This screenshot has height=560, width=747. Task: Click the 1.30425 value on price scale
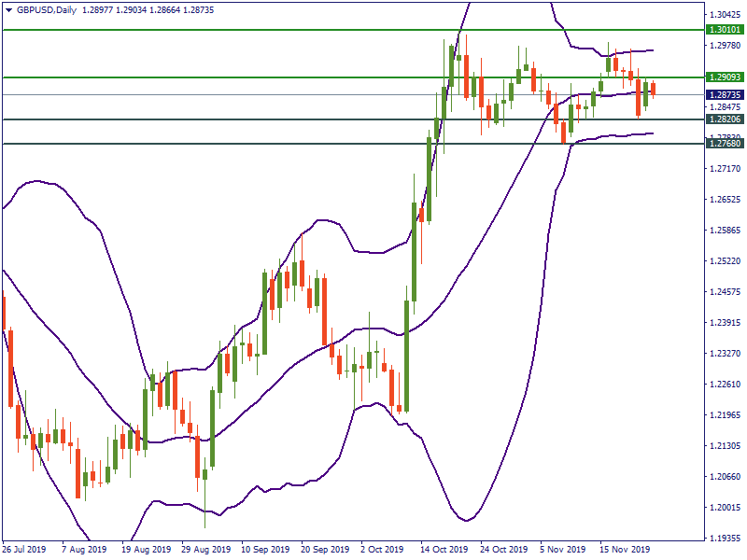pyautogui.click(x=725, y=15)
